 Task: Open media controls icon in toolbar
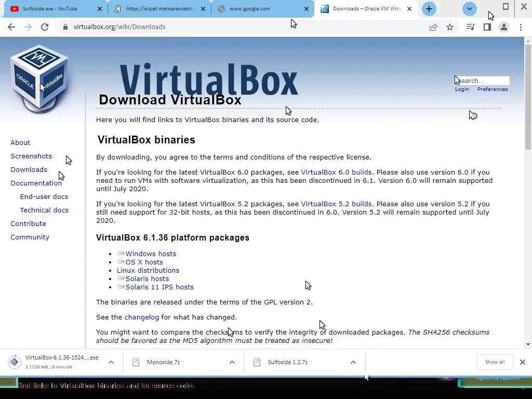[470, 27]
